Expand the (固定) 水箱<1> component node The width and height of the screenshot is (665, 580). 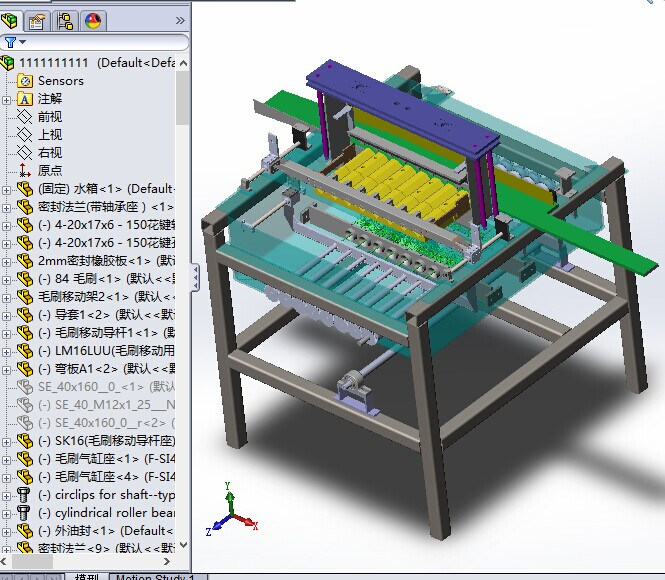(x=8, y=189)
